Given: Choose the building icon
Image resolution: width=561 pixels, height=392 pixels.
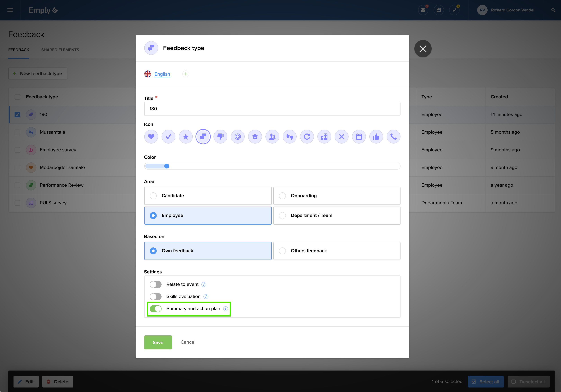Looking at the screenshot, I should point(324,137).
